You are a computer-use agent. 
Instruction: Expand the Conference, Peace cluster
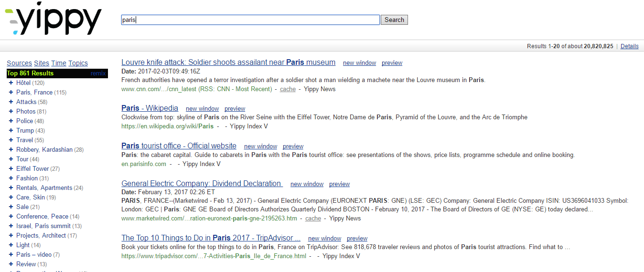point(11,217)
